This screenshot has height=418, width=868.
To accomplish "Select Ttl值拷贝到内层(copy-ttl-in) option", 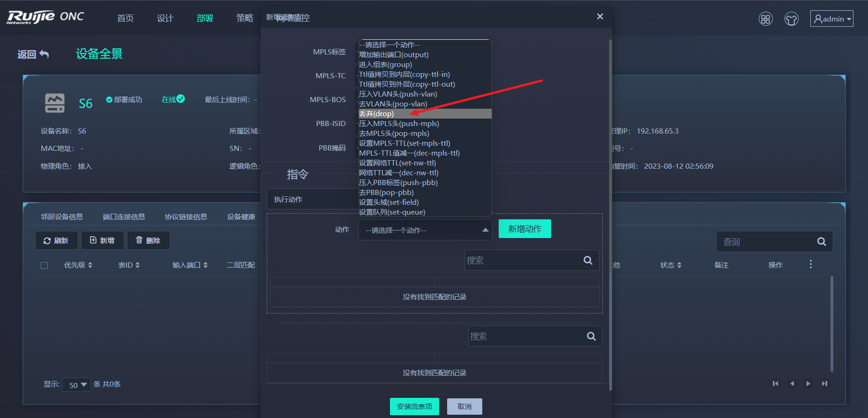I will pyautogui.click(x=425, y=75).
